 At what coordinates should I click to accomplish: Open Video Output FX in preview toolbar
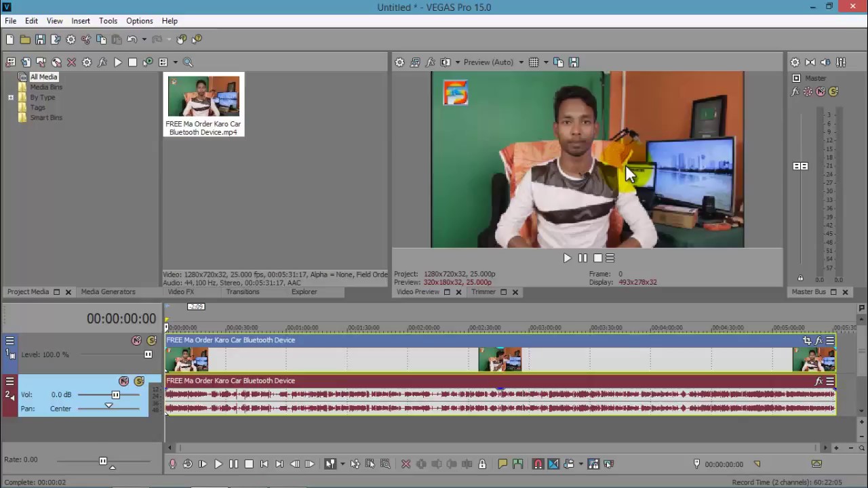pos(430,62)
